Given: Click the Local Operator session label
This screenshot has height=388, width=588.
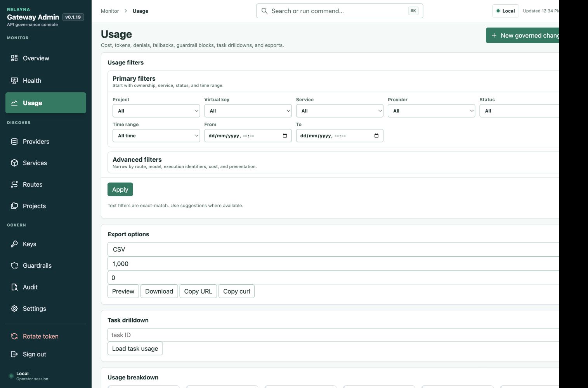Looking at the screenshot, I should point(32,376).
